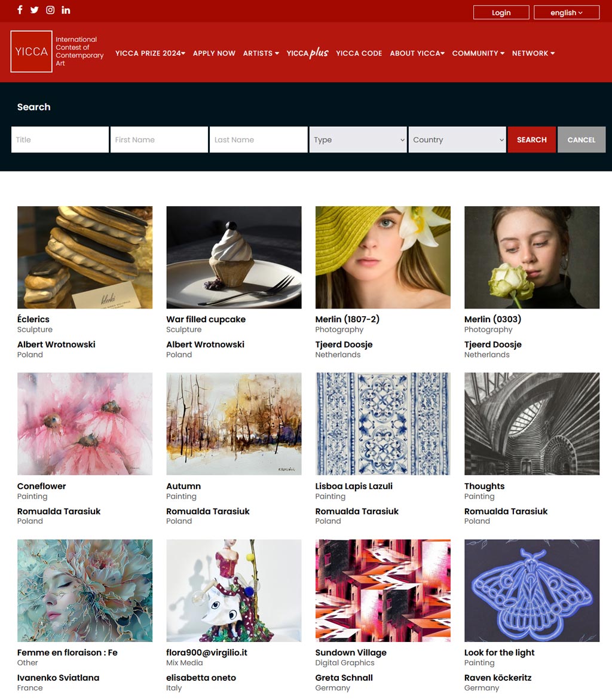The height and width of the screenshot is (700, 612).
Task: Click the YICCA logo
Action: (x=31, y=51)
